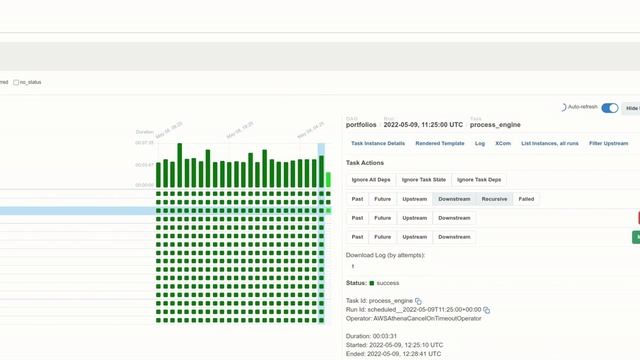Select the highlighted blue task row
Image resolution: width=640 pixels, height=360 pixels.
click(78, 211)
